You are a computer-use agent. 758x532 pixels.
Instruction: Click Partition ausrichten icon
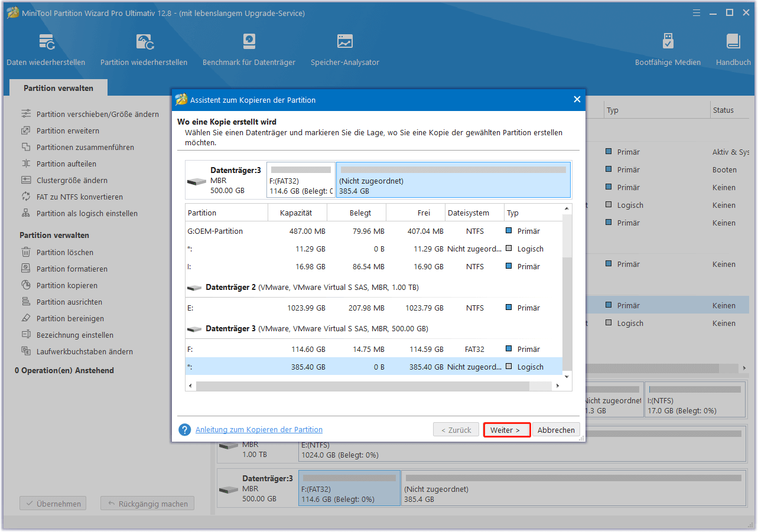(x=26, y=302)
